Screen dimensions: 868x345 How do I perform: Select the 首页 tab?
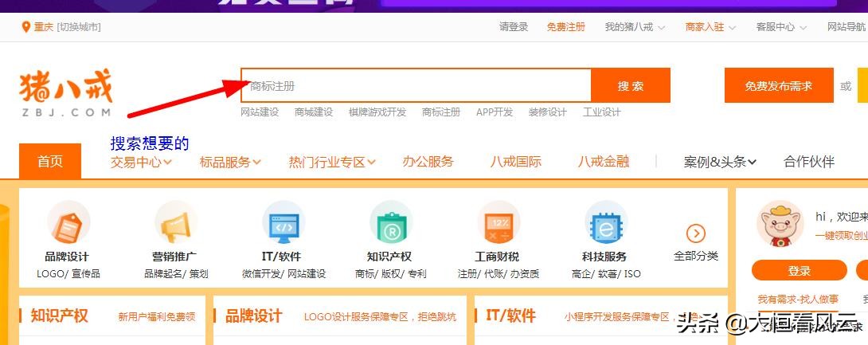50,161
